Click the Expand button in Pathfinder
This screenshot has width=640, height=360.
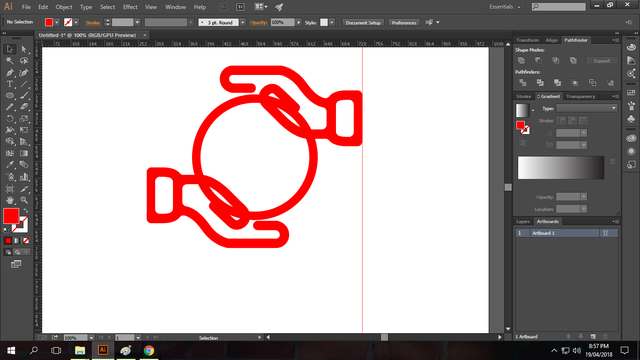click(602, 61)
